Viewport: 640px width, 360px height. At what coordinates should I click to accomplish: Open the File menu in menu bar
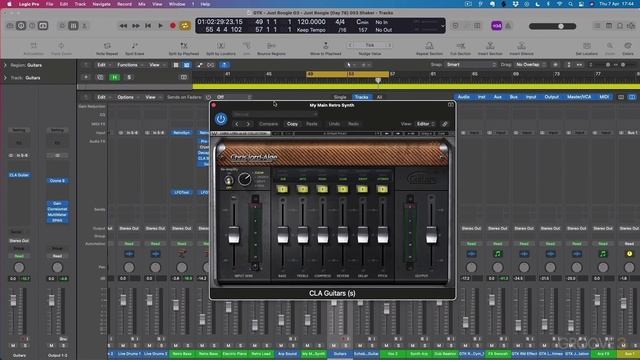[x=49, y=4]
